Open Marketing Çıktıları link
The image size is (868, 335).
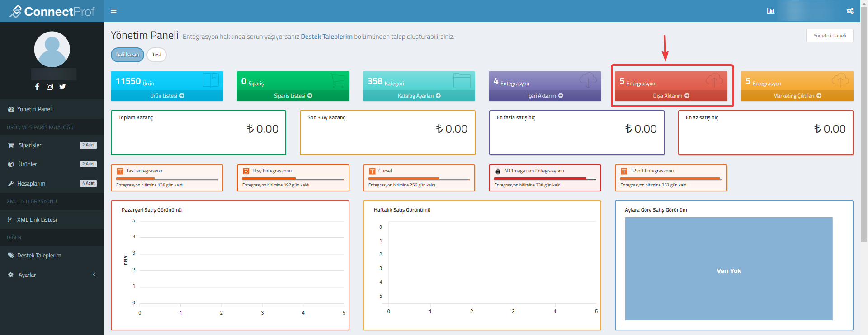[797, 96]
